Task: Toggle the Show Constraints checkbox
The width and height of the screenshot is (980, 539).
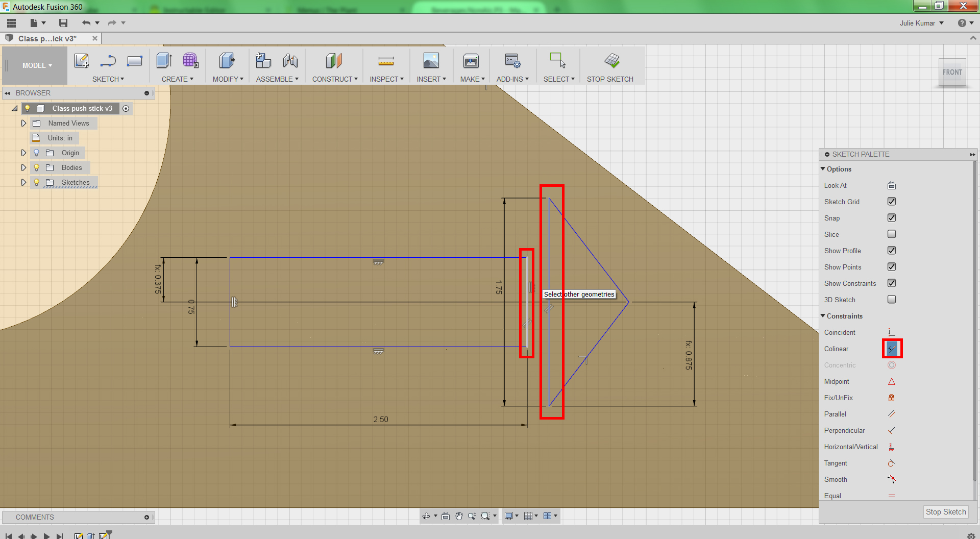Action: click(892, 283)
